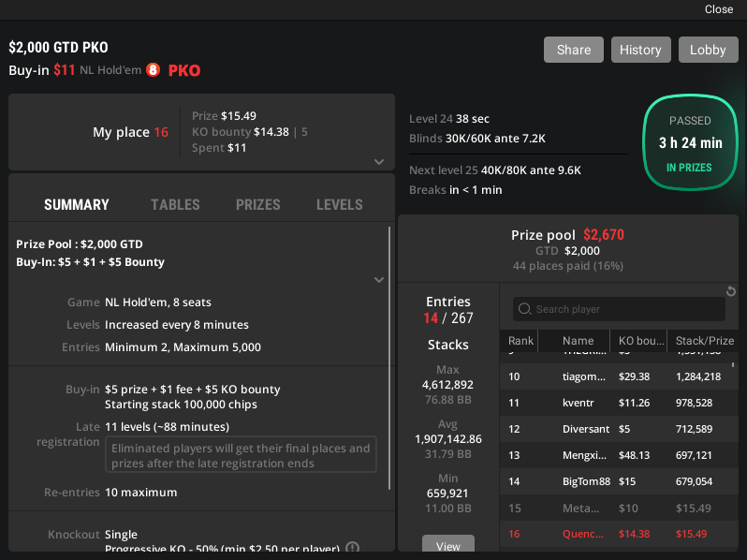Click the red PKO label
The width and height of the screenshot is (747, 560).
click(x=184, y=70)
